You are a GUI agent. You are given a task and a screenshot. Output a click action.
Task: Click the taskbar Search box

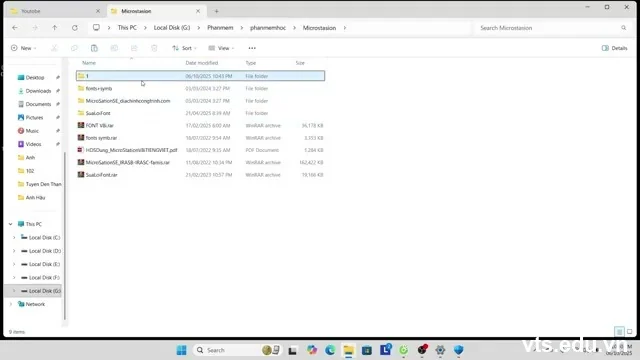pyautogui.click(x=238, y=350)
